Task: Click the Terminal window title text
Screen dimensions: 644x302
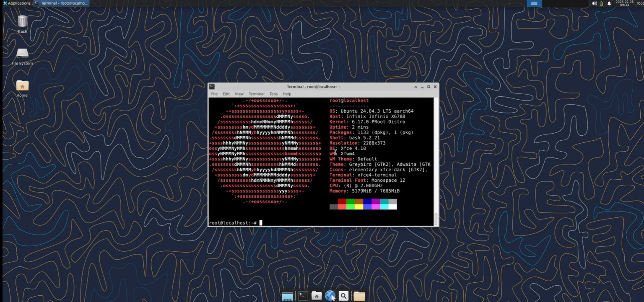Action: 314,87
